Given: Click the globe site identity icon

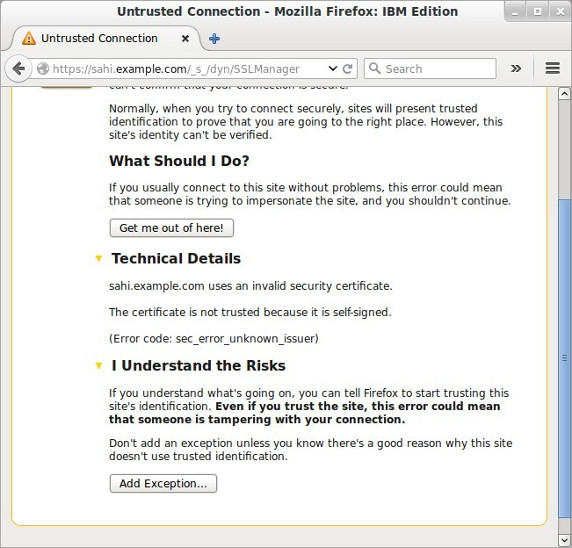Looking at the screenshot, I should point(43,69).
